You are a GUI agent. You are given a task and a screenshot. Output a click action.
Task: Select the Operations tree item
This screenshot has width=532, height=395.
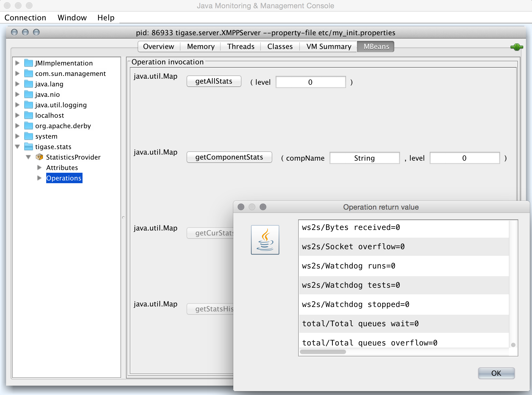point(64,178)
